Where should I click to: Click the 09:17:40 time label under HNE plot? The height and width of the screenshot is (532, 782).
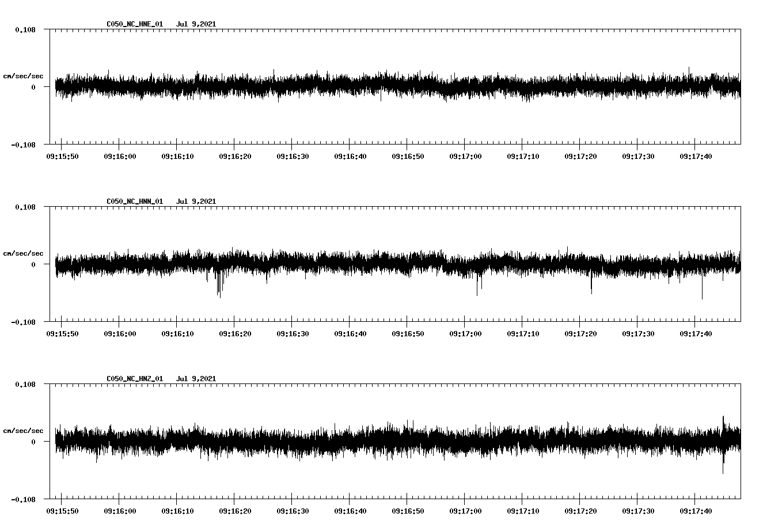tap(696, 157)
